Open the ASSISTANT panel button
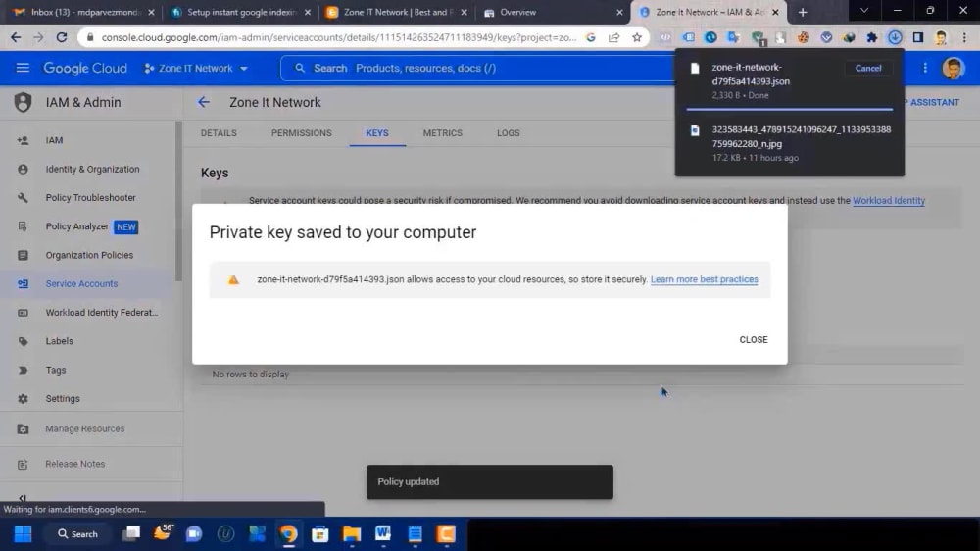This screenshot has height=551, width=980. [934, 103]
